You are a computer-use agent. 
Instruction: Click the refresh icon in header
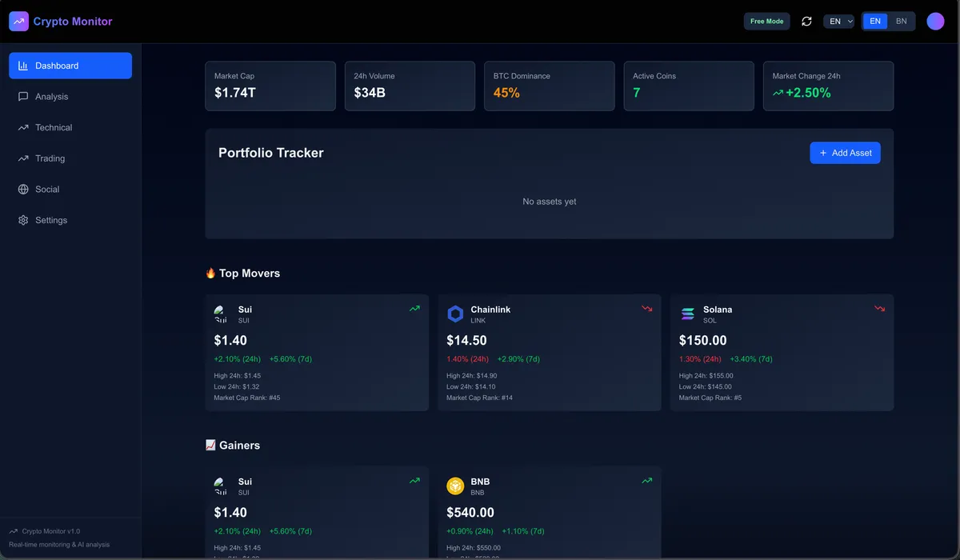[x=806, y=22]
